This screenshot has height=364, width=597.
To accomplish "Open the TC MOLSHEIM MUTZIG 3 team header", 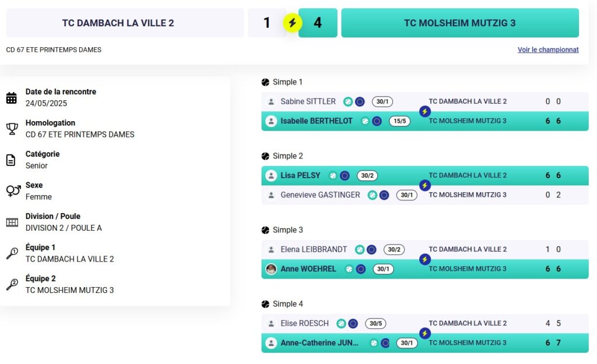I will click(460, 23).
